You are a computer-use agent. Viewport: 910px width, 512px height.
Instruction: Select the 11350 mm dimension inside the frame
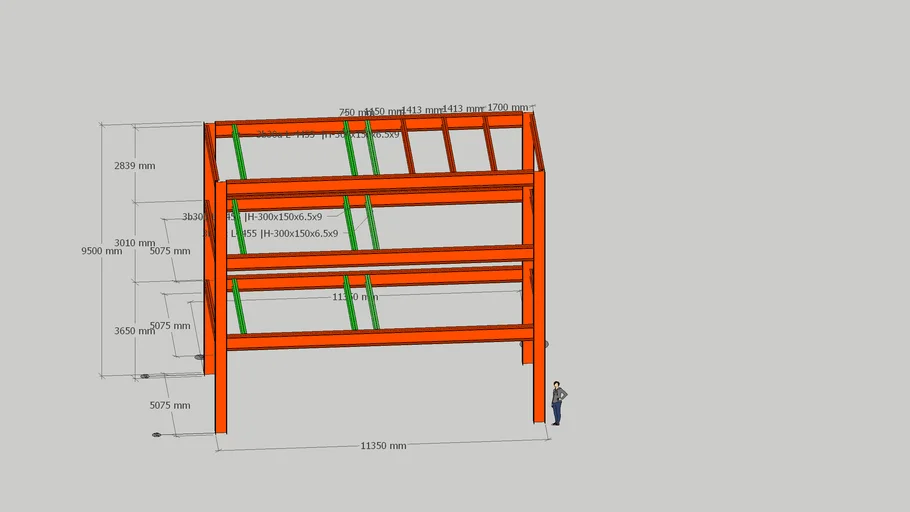click(x=355, y=297)
